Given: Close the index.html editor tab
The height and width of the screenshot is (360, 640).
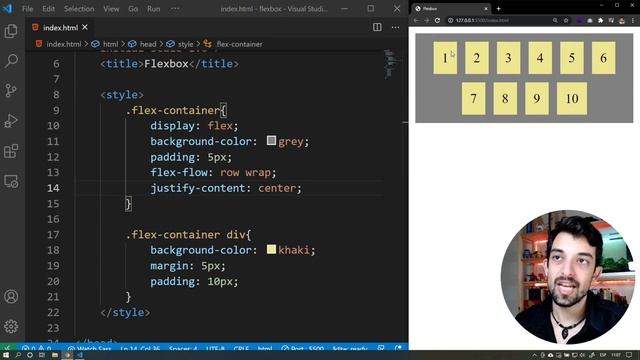Looking at the screenshot, I should (85, 27).
